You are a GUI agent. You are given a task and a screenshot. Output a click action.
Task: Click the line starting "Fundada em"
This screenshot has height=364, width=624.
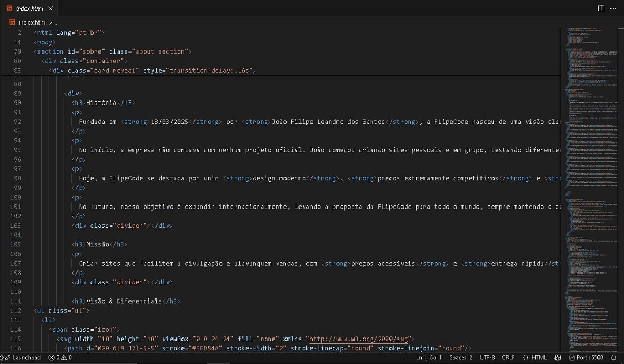pos(320,122)
